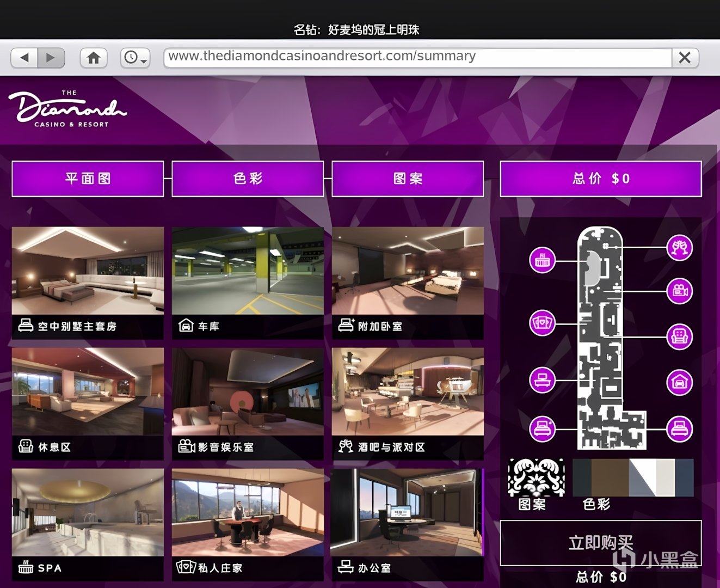Image resolution: width=720 pixels, height=588 pixels.
Task: Select the office desk icon on the map
Action: pyautogui.click(x=543, y=379)
